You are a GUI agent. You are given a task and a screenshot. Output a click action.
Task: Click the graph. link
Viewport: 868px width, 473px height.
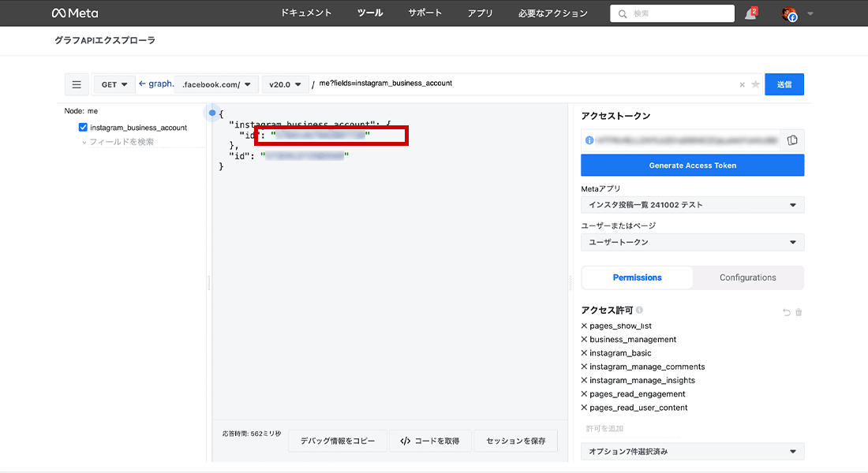click(x=161, y=84)
